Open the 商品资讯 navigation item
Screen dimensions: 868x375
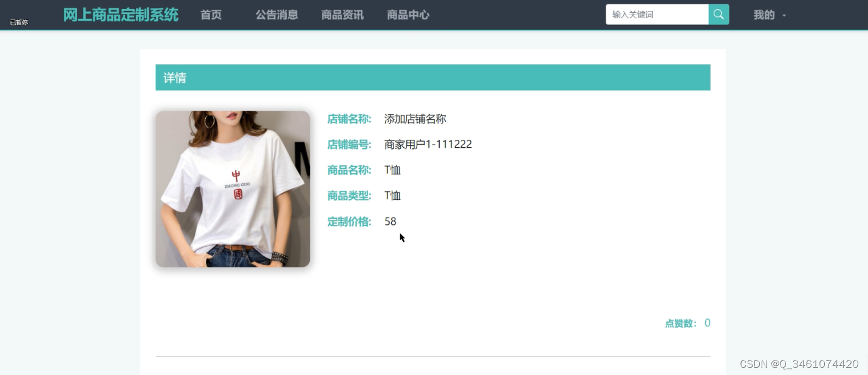pos(343,15)
